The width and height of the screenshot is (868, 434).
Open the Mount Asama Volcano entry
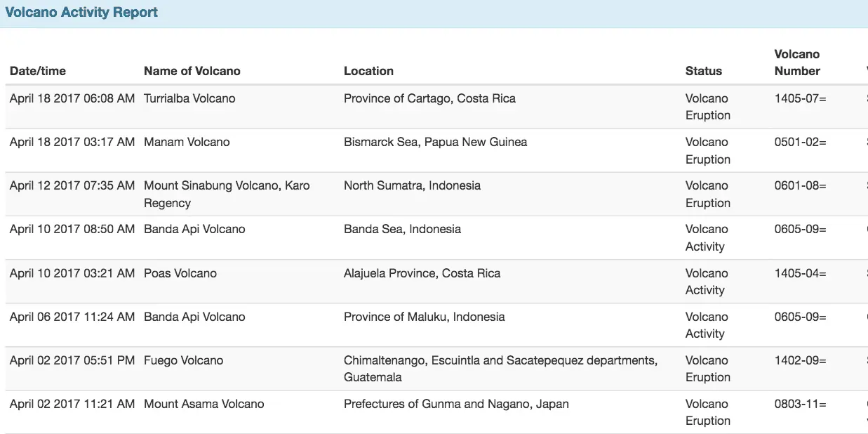pyautogui.click(x=203, y=404)
